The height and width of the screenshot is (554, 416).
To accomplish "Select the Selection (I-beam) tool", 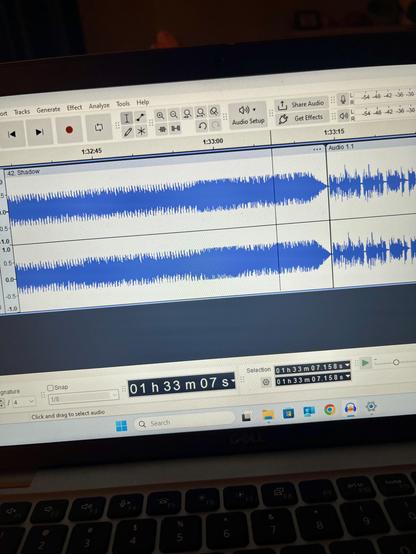I will pyautogui.click(x=126, y=118).
